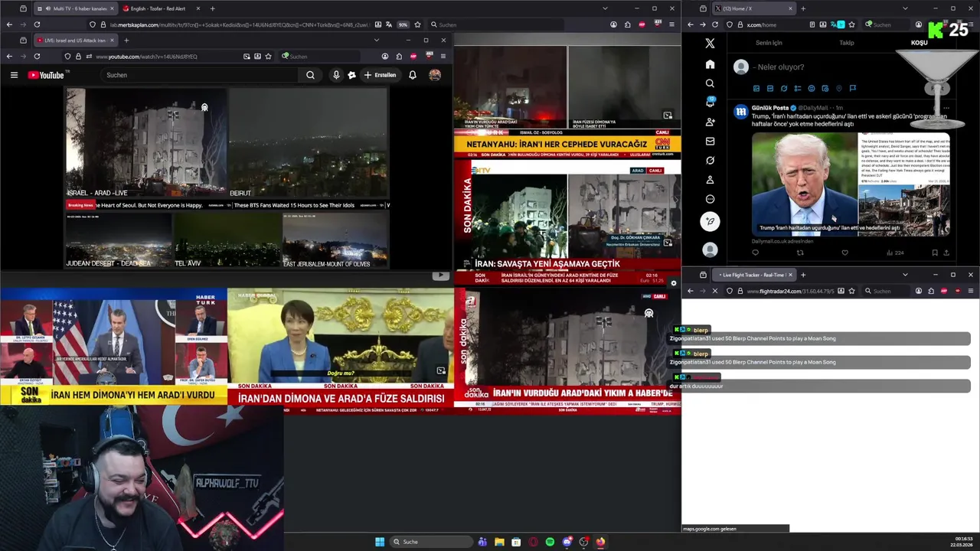Switch to Senin için tab on X
The height and width of the screenshot is (551, 980).
[x=769, y=43]
